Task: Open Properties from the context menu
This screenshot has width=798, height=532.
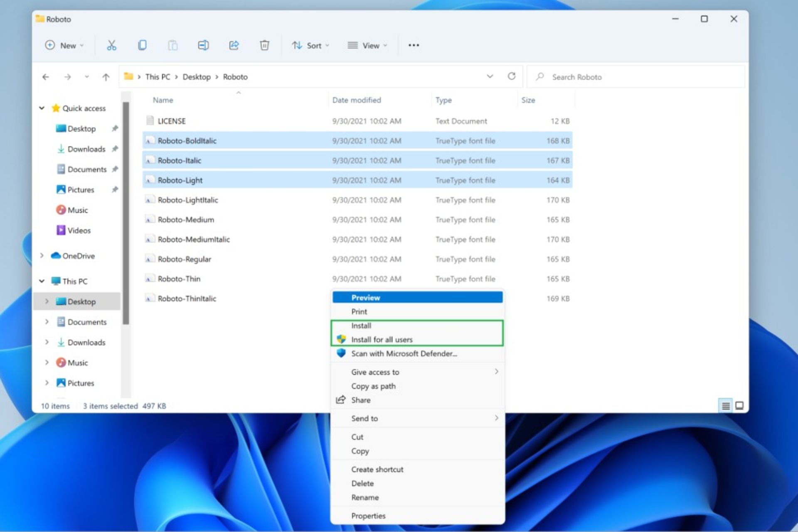Action: (x=368, y=516)
